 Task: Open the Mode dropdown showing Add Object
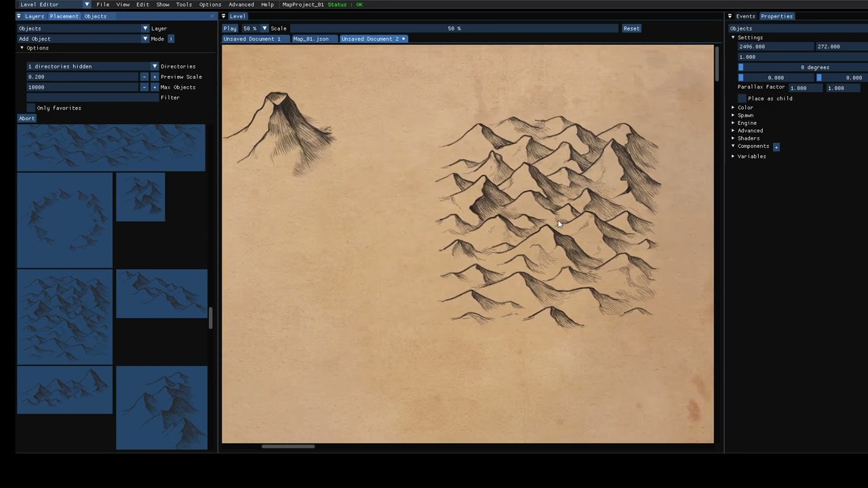coord(83,39)
